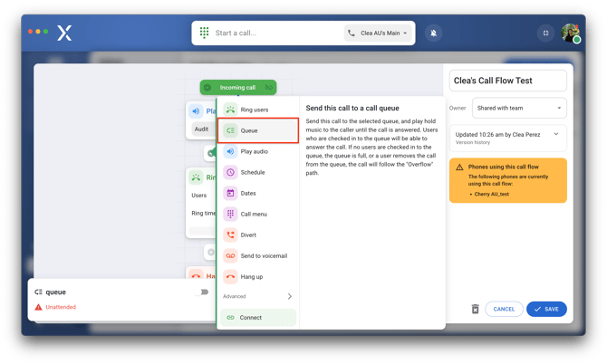
Task: Click the delete trash can icon
Action: click(475, 309)
